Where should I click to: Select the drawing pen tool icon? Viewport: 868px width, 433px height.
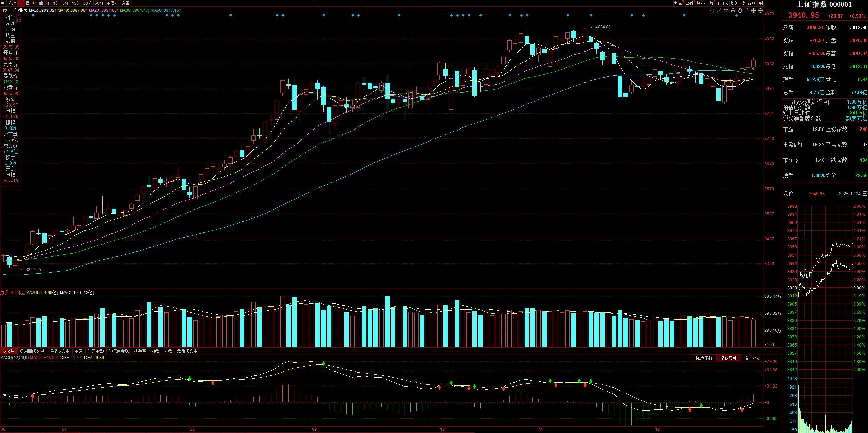pyautogui.click(x=719, y=10)
